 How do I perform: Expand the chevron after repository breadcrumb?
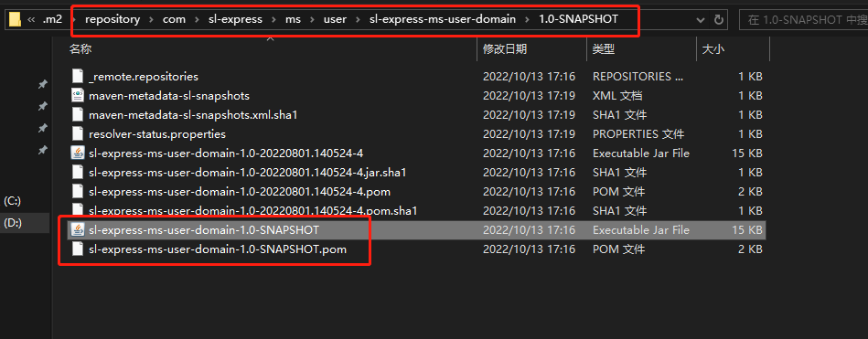click(151, 19)
